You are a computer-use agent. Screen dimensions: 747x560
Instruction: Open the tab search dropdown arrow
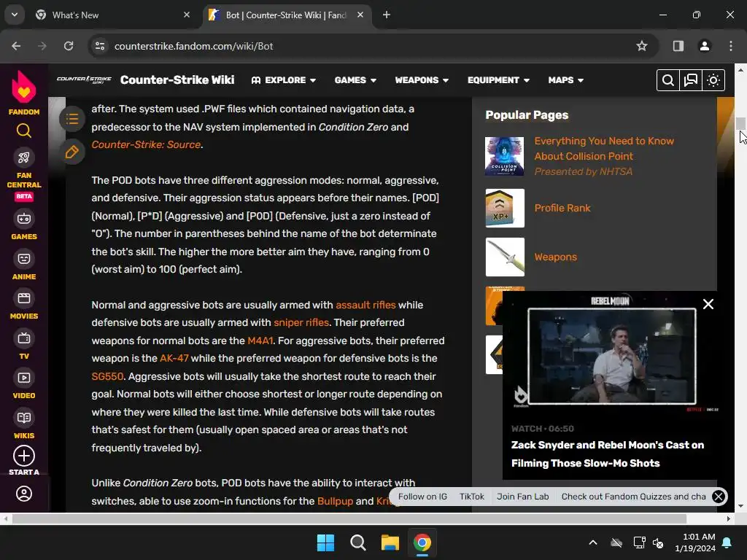(15, 15)
